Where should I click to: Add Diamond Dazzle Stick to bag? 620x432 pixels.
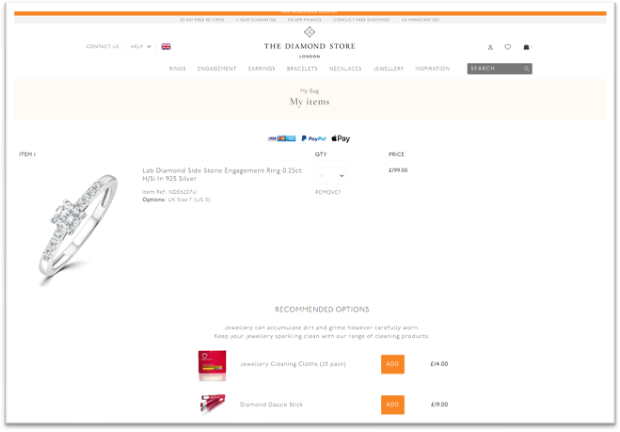pos(393,405)
